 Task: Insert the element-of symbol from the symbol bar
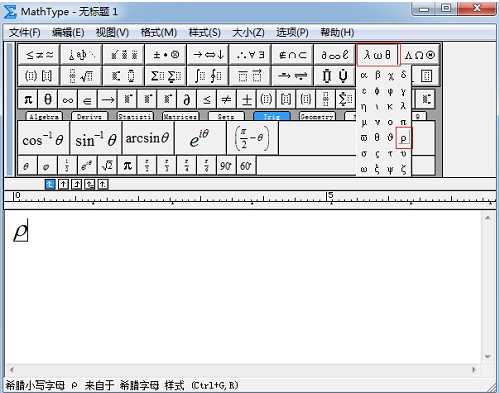87,99
